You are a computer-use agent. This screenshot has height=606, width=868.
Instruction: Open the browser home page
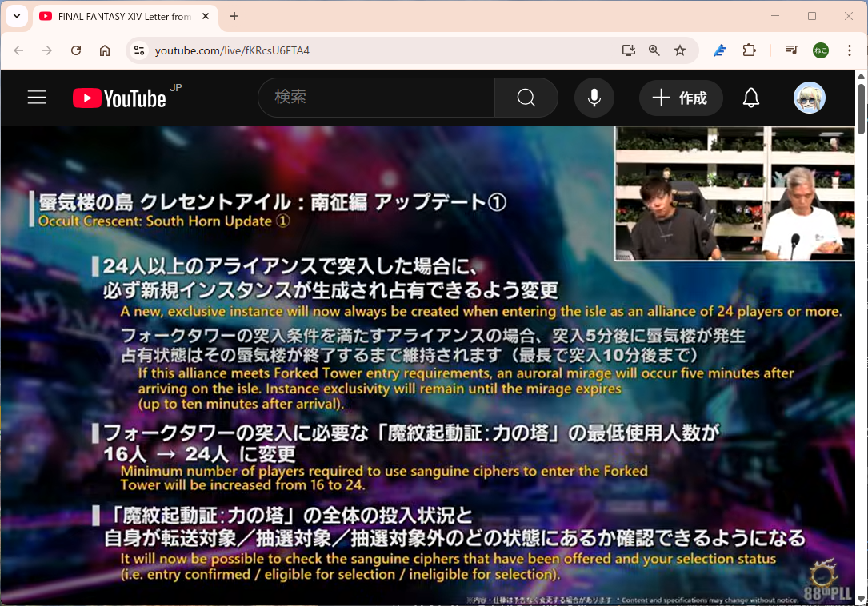105,50
